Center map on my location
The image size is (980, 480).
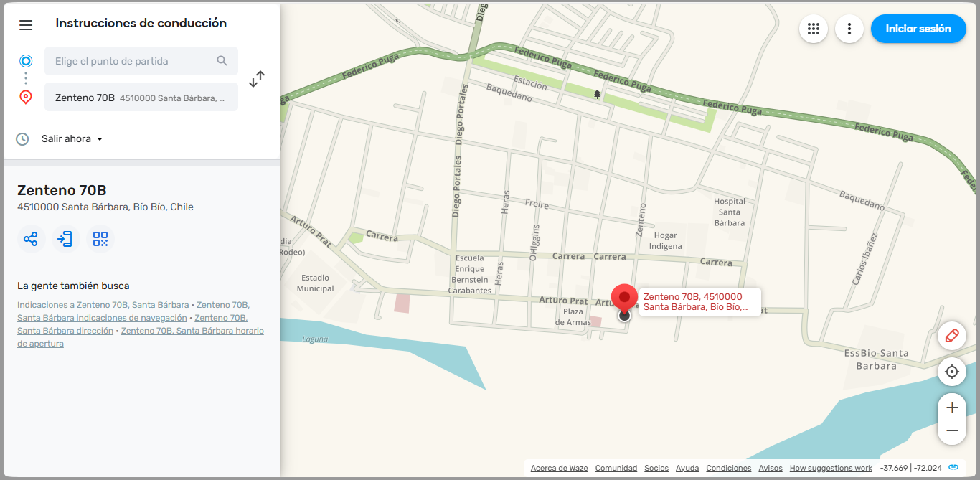pyautogui.click(x=952, y=372)
